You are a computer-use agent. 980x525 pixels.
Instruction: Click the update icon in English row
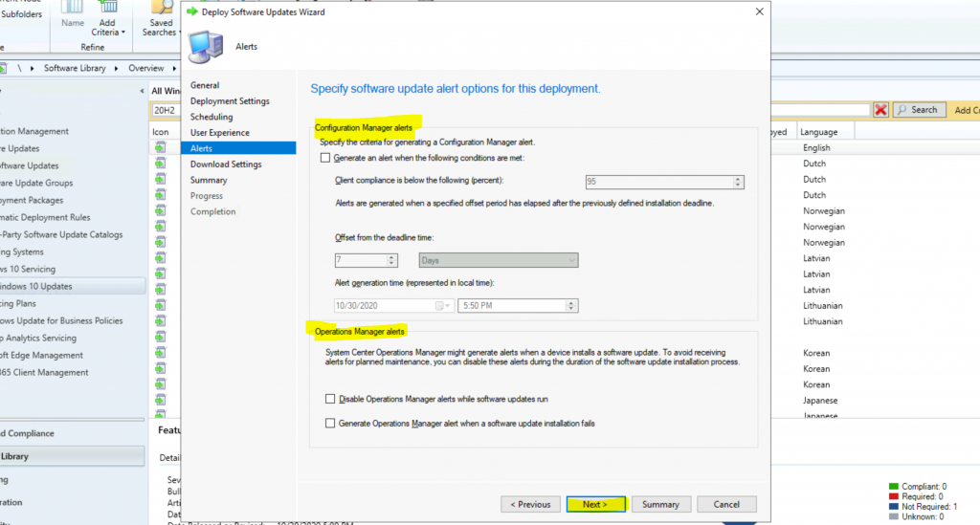(161, 147)
